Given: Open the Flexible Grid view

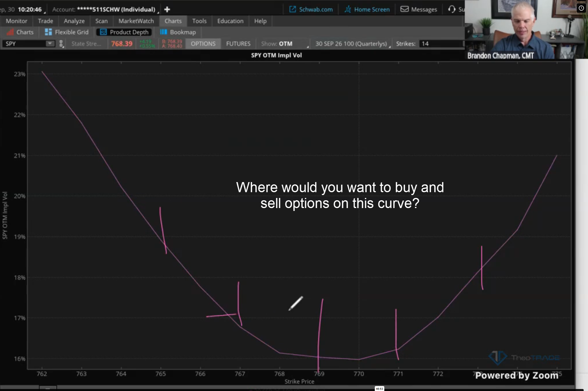Looking at the screenshot, I should click(x=67, y=32).
